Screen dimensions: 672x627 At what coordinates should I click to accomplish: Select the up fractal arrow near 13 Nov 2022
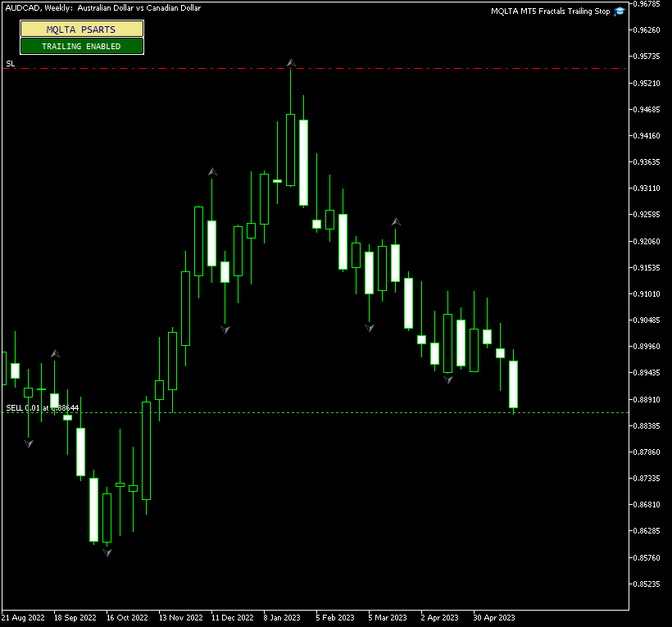[212, 172]
